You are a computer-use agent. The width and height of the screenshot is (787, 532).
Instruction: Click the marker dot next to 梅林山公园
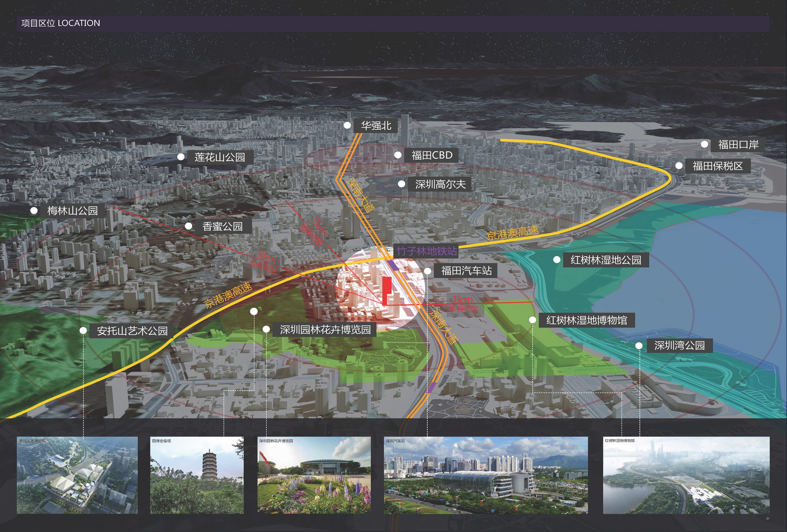click(x=34, y=211)
